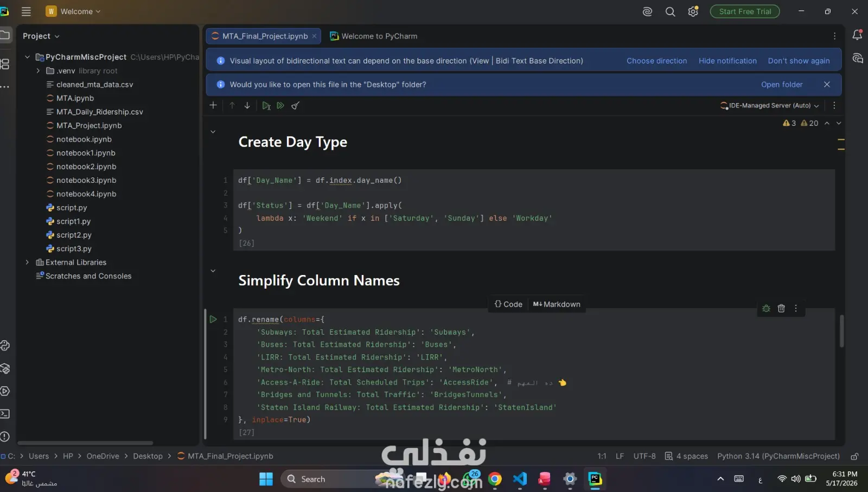The height and width of the screenshot is (492, 868).
Task: Click the UTF-8 encoding status entry
Action: click(644, 456)
